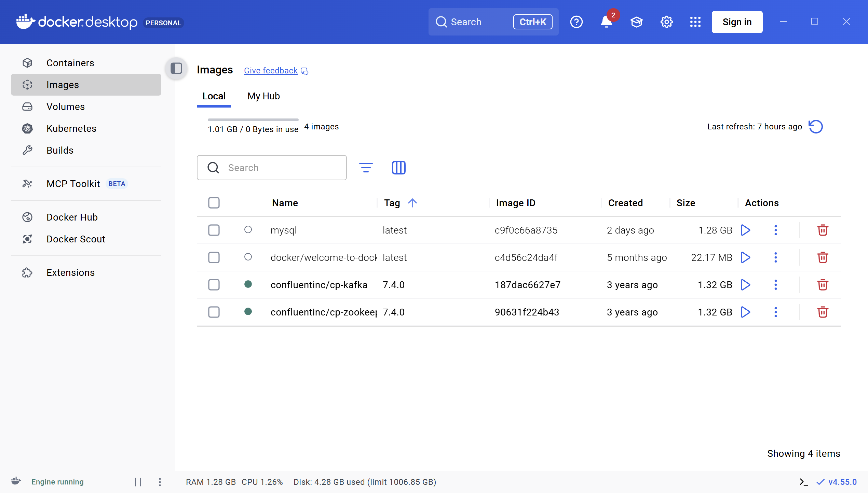This screenshot has height=493, width=868.
Task: Run the mysql image with play icon
Action: coord(745,230)
